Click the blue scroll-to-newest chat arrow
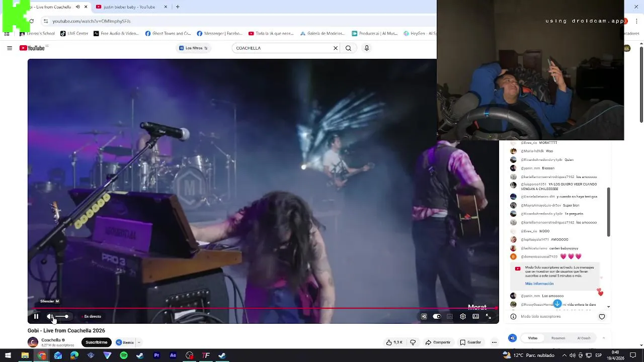Screen dimensions: 644x362 point(557,304)
